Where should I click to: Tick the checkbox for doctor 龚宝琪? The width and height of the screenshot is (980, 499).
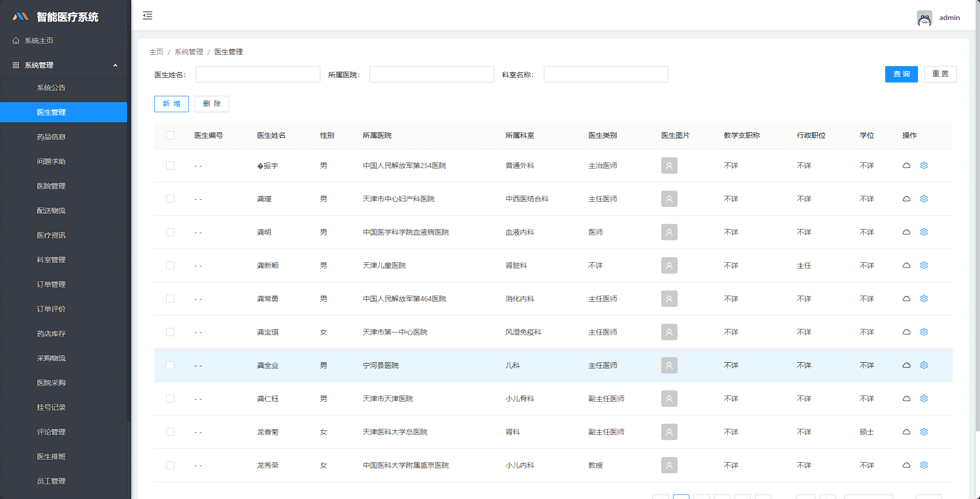tap(170, 332)
